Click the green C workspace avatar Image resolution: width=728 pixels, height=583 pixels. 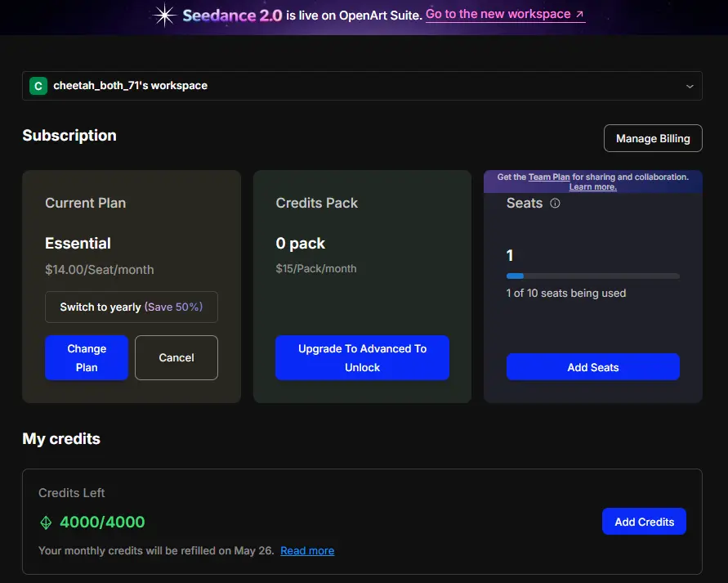(x=38, y=86)
